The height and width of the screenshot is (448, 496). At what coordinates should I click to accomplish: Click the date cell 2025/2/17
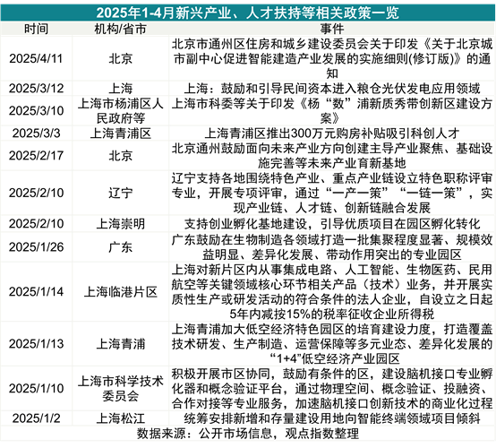(x=36, y=156)
